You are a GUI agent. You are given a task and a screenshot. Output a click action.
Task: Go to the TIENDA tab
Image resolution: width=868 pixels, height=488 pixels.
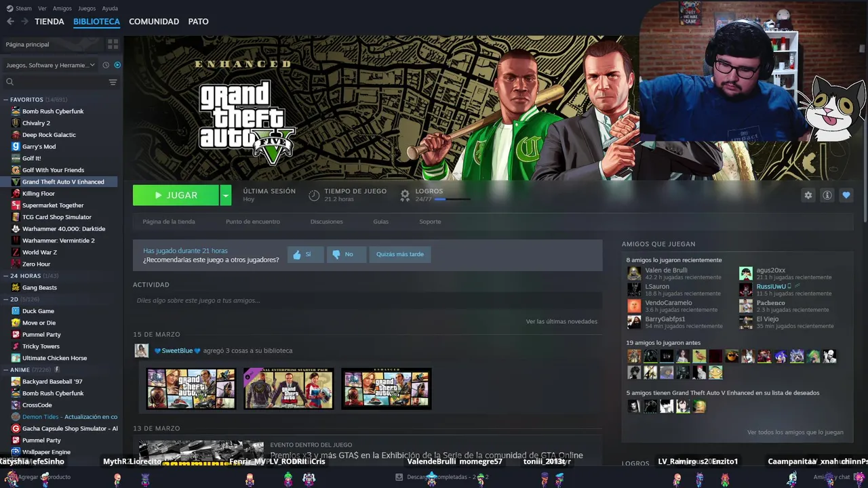[50, 22]
